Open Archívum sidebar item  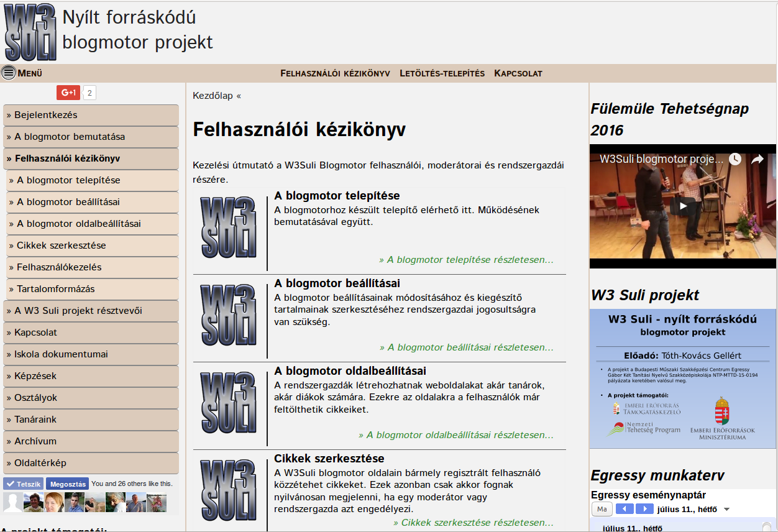(x=91, y=441)
